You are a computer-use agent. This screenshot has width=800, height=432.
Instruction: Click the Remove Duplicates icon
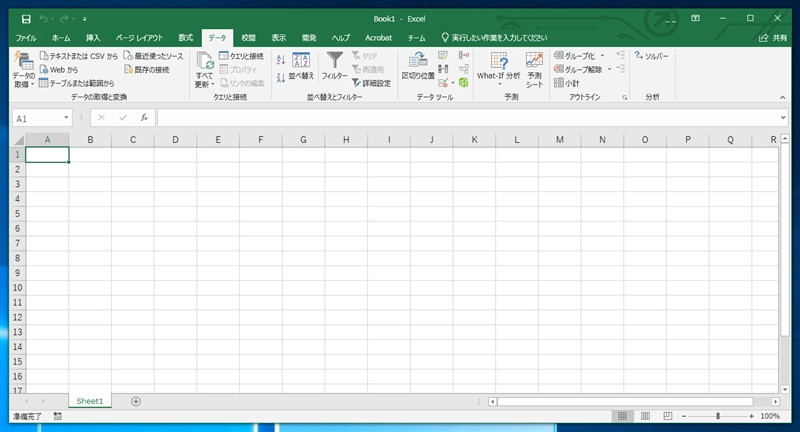443,69
